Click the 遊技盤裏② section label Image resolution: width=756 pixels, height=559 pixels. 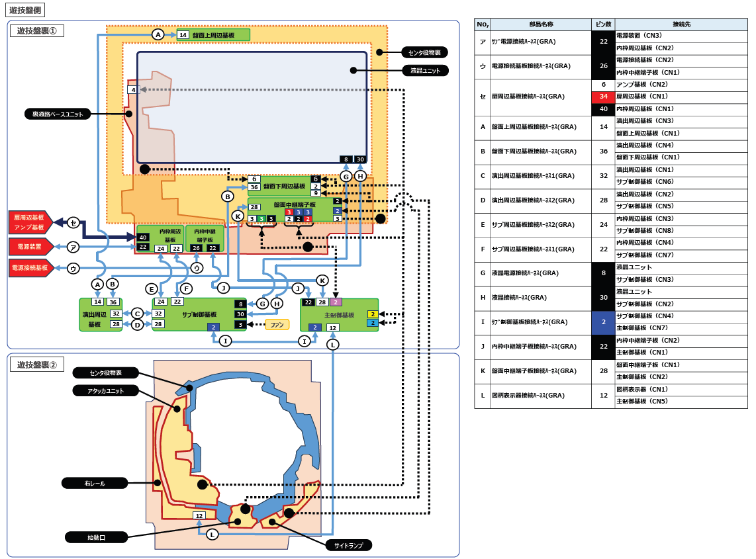coord(37,365)
